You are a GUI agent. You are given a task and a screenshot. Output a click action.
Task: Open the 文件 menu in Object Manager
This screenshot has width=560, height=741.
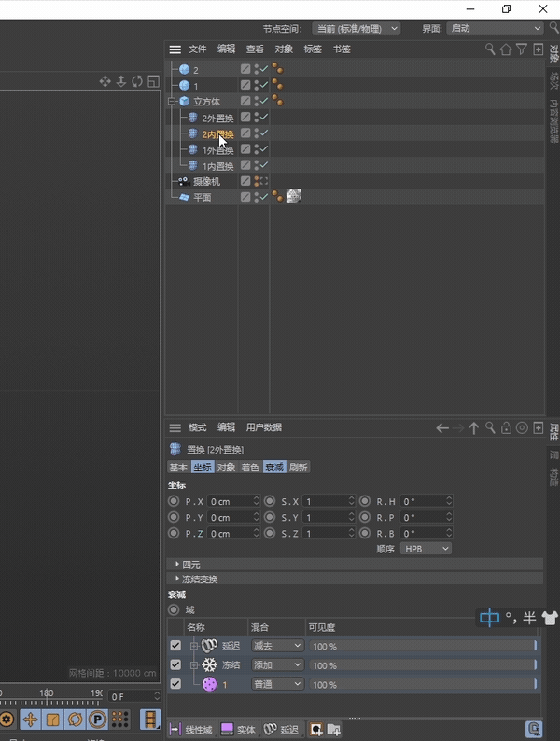tap(197, 49)
